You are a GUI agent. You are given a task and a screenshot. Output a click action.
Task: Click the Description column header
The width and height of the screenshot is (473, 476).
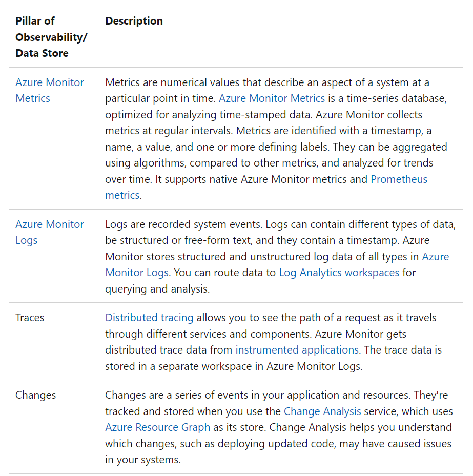134,21
